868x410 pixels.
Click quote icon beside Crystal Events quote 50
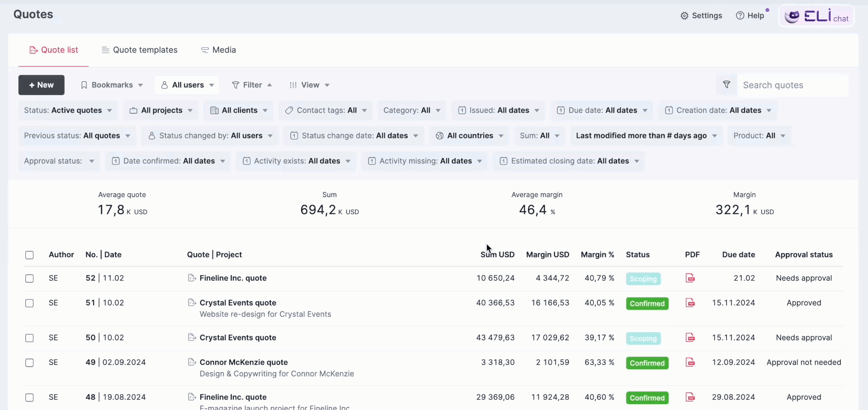tap(192, 337)
